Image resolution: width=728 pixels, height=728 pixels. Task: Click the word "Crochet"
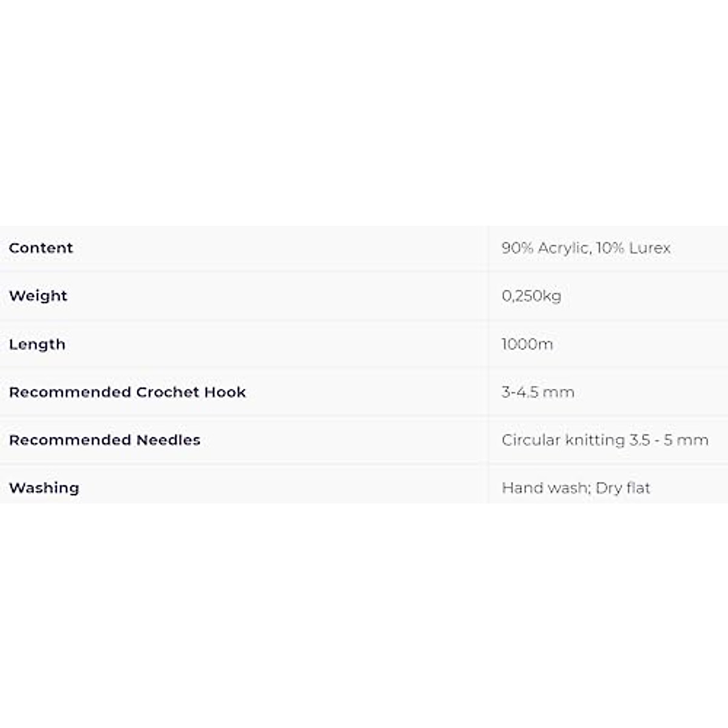tap(167, 392)
